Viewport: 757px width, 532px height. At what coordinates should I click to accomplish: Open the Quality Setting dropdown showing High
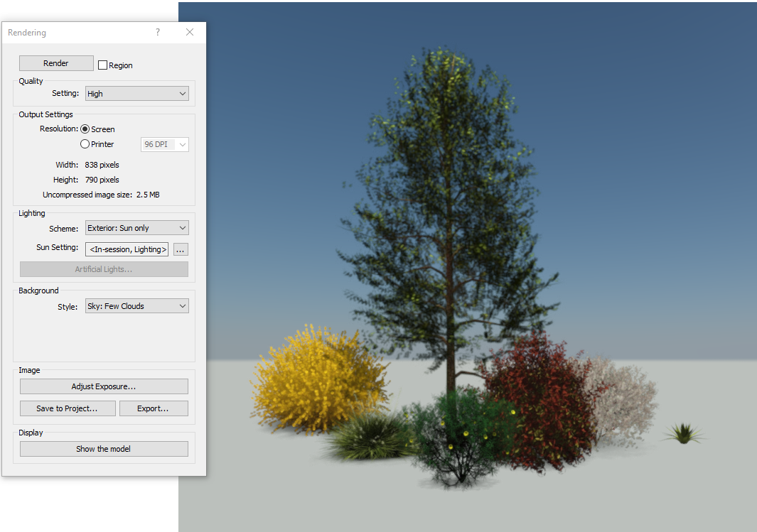[x=137, y=94]
